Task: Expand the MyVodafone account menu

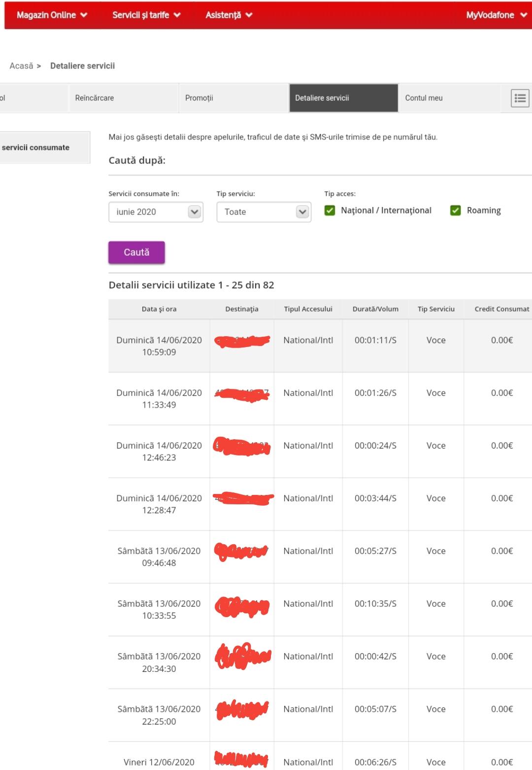Action: (x=496, y=15)
